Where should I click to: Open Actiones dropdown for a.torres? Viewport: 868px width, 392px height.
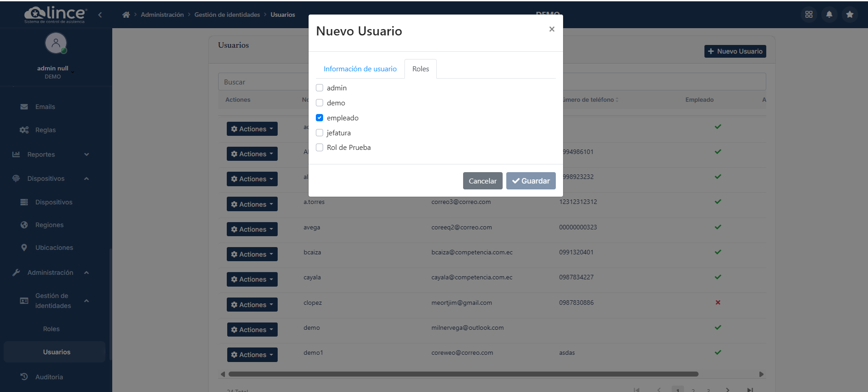click(x=252, y=204)
